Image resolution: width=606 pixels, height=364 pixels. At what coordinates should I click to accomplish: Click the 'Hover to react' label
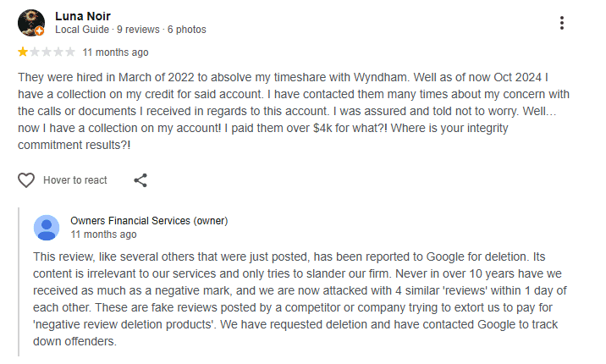[x=75, y=180]
